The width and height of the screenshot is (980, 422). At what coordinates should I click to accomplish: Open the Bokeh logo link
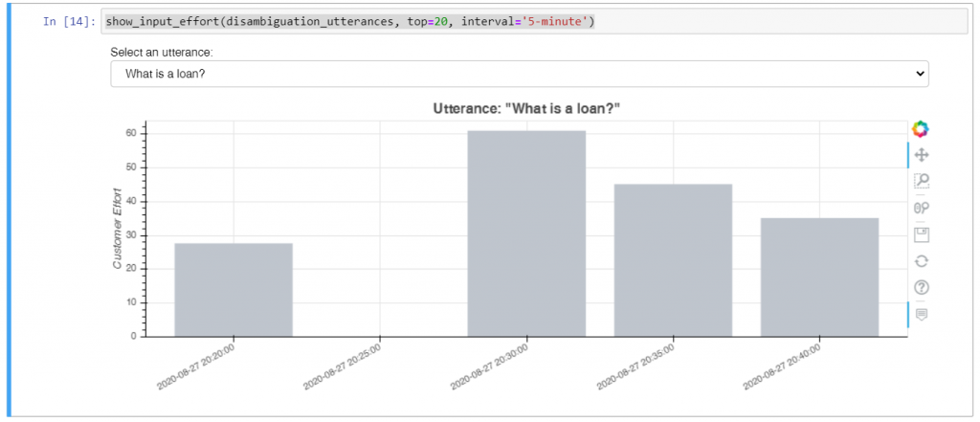point(920,129)
